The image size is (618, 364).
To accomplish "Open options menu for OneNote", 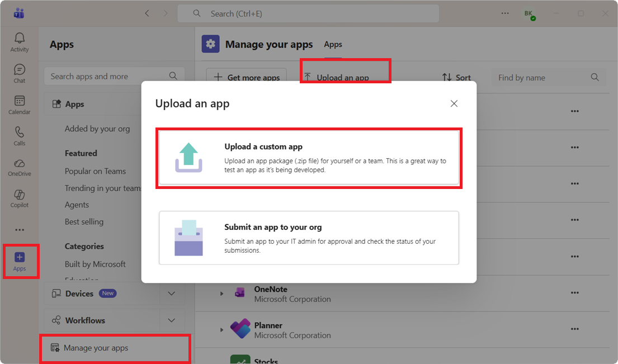I will pyautogui.click(x=574, y=292).
